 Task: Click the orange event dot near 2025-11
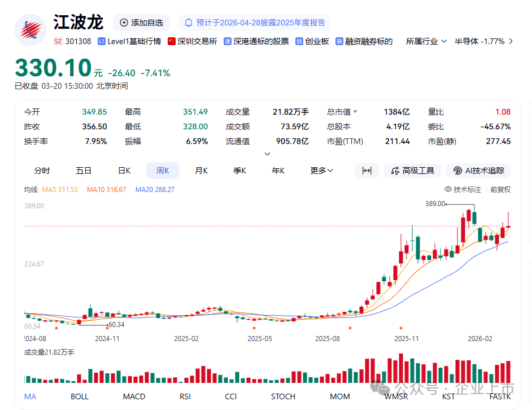click(x=401, y=328)
